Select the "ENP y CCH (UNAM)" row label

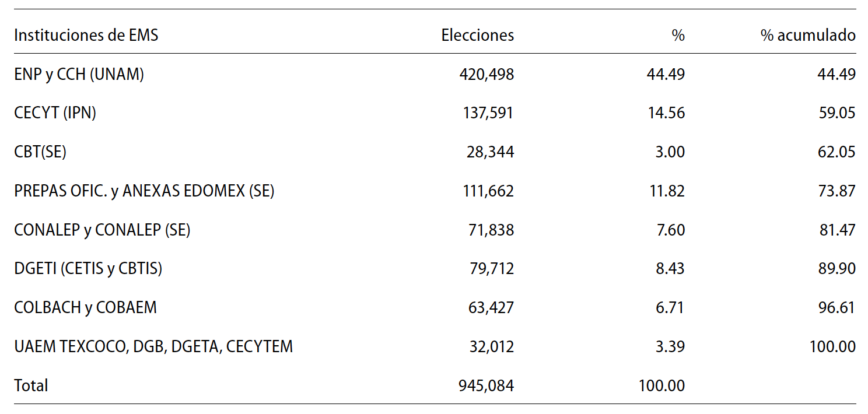pyautogui.click(x=79, y=75)
